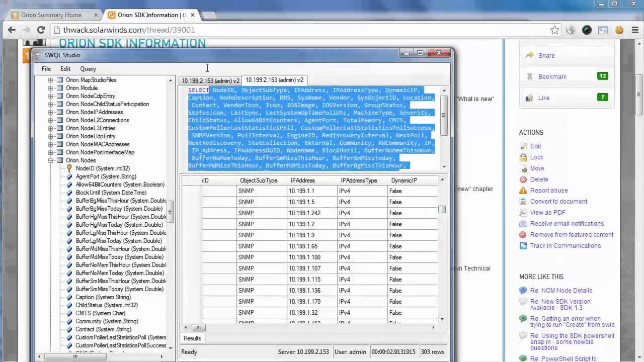Image resolution: width=644 pixels, height=362 pixels.
Task: Close the Orion SDK Information browser tab
Action: pos(192,15)
